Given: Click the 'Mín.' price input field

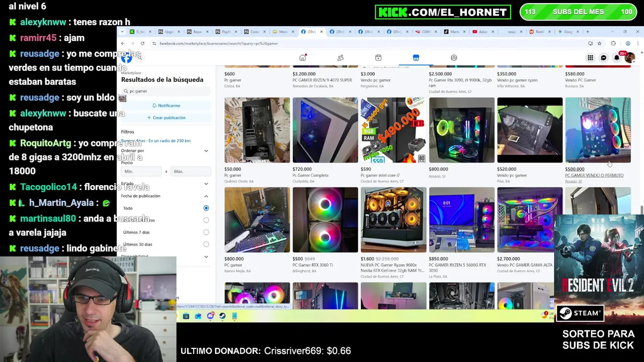Looking at the screenshot, I should pyautogui.click(x=141, y=171).
